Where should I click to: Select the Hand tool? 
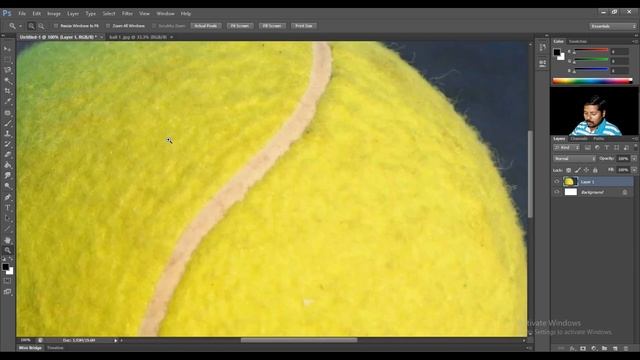(x=7, y=240)
